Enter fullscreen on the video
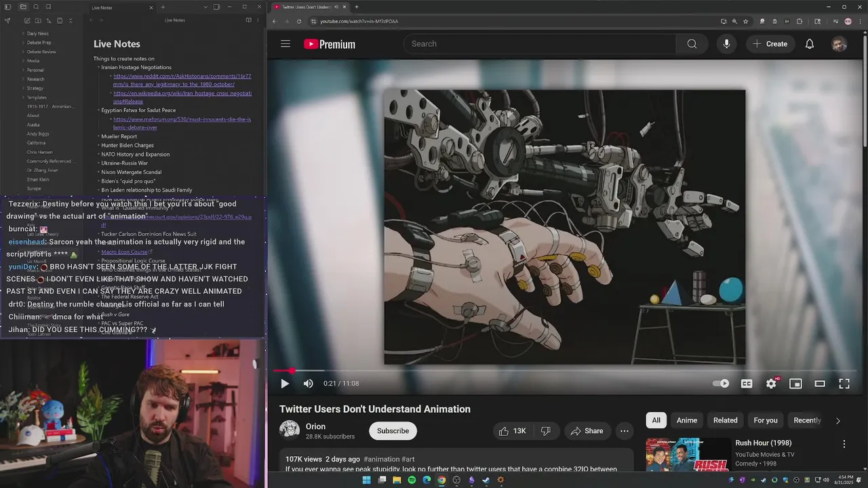Image resolution: width=868 pixels, height=488 pixels. [x=844, y=384]
